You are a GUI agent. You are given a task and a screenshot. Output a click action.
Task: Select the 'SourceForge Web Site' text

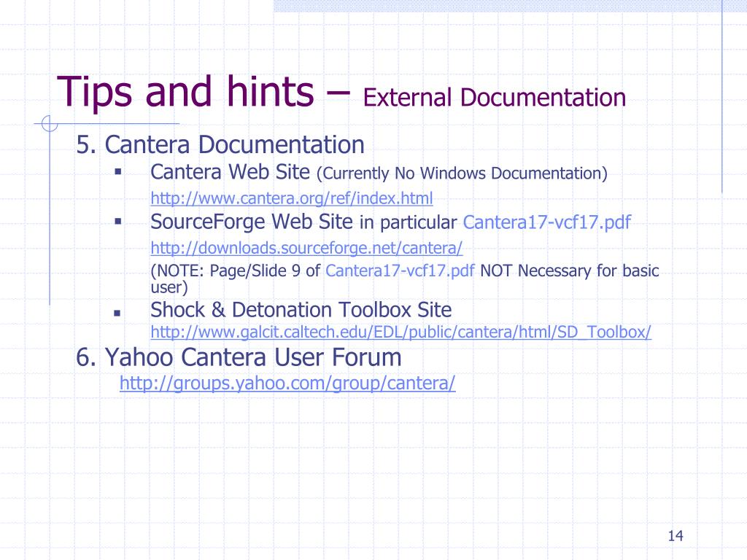[252, 222]
